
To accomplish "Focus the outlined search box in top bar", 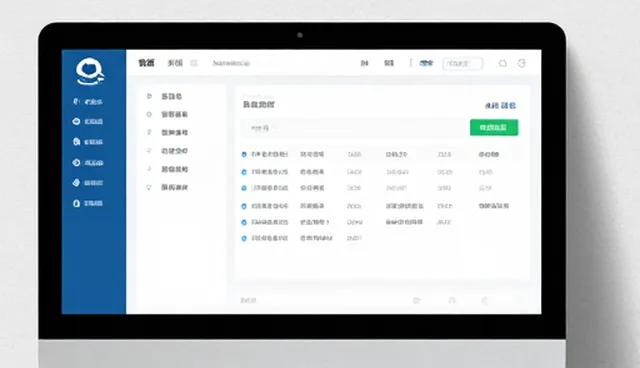I will coord(462,63).
